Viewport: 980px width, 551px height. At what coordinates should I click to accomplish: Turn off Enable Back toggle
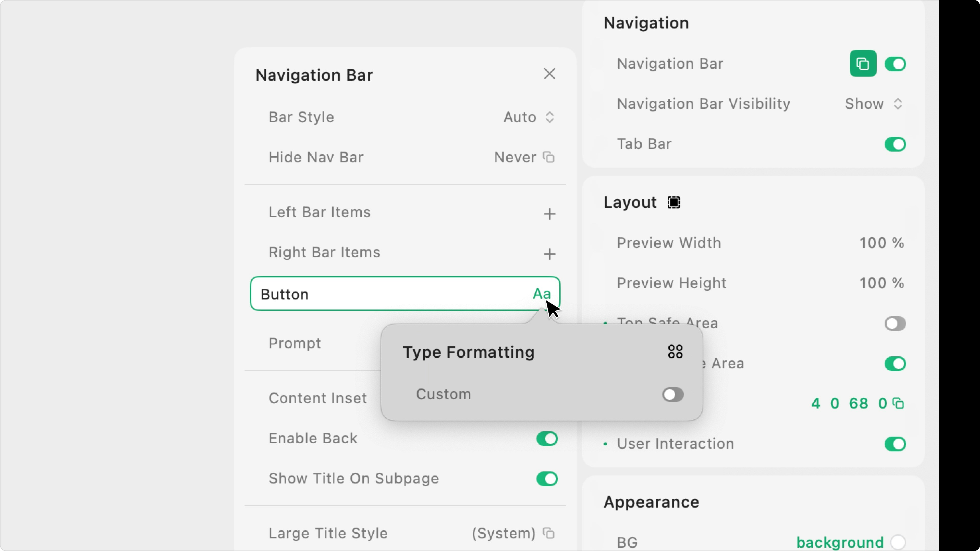coord(547,439)
